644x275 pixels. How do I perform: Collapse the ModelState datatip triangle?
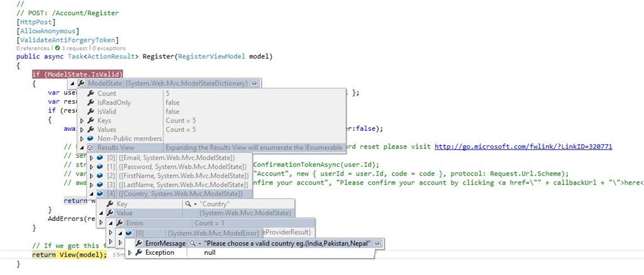73,84
